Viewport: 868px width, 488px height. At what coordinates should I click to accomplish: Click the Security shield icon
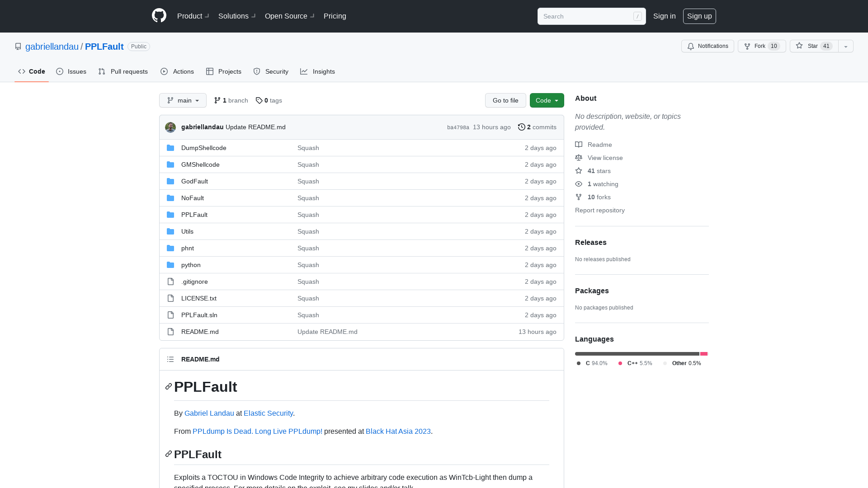click(256, 71)
